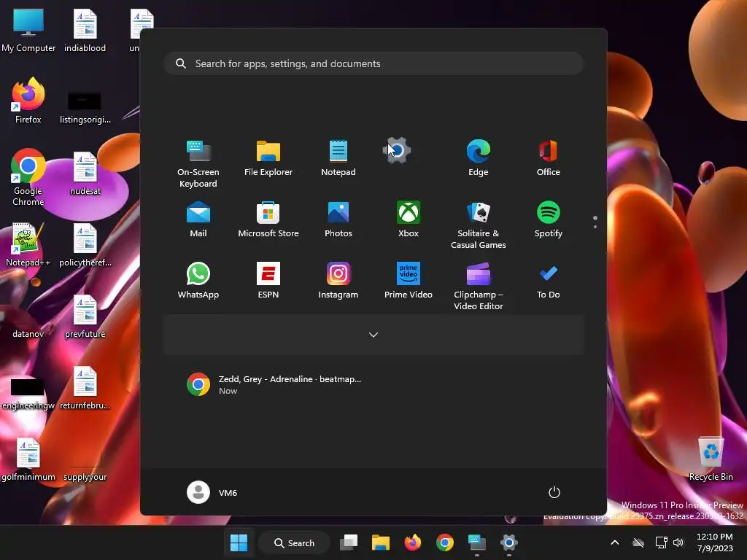Go to the next pinned apps page dot
This screenshot has height=560, width=747.
[595, 227]
